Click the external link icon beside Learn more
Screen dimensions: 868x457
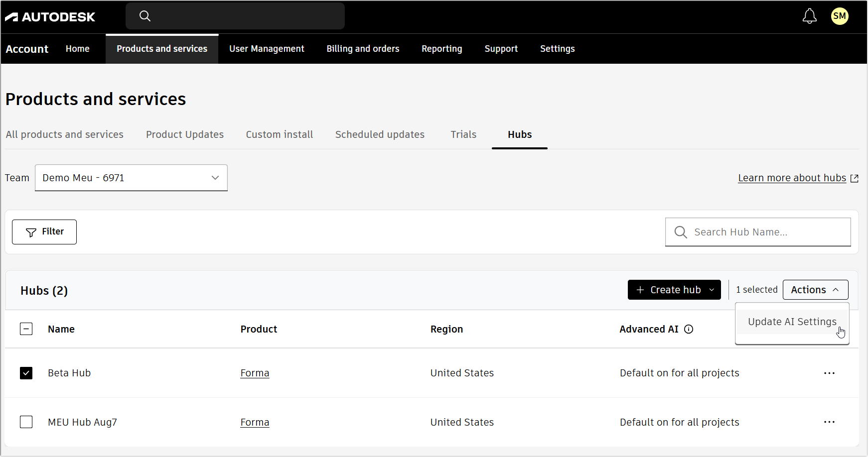click(x=854, y=178)
